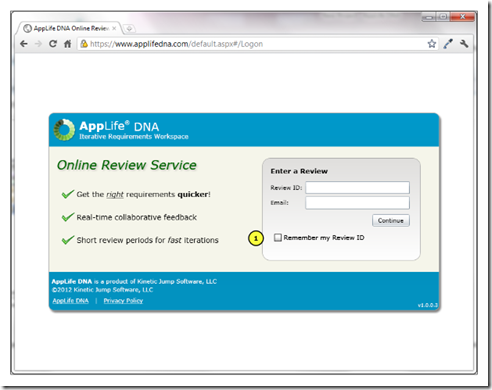Click the Continue button
The image size is (492, 390).
[x=391, y=221]
